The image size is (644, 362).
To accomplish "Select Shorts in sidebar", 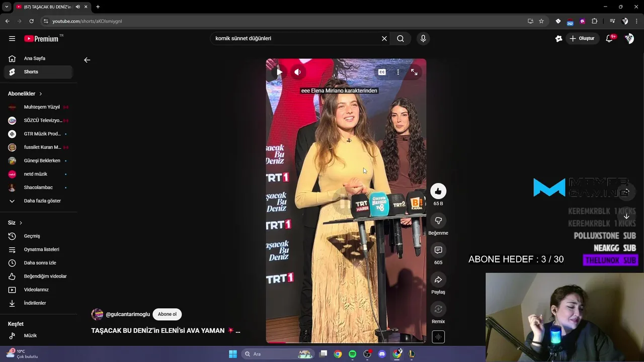I will (38, 72).
